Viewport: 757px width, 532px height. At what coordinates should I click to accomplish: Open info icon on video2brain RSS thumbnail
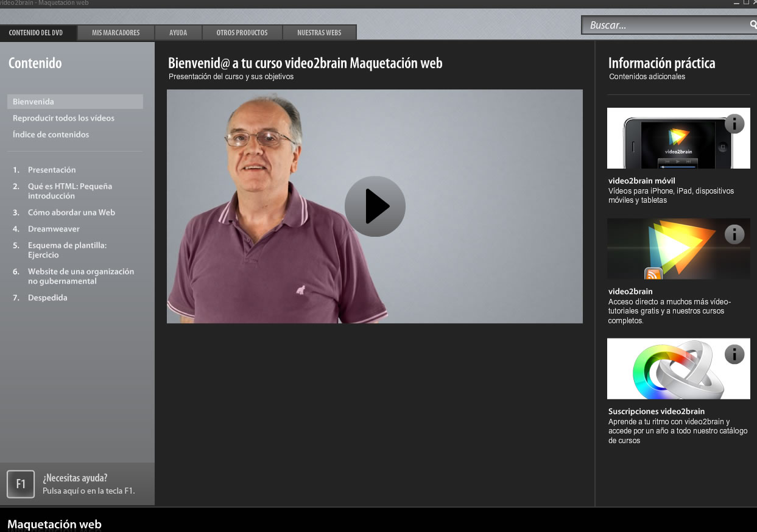734,234
